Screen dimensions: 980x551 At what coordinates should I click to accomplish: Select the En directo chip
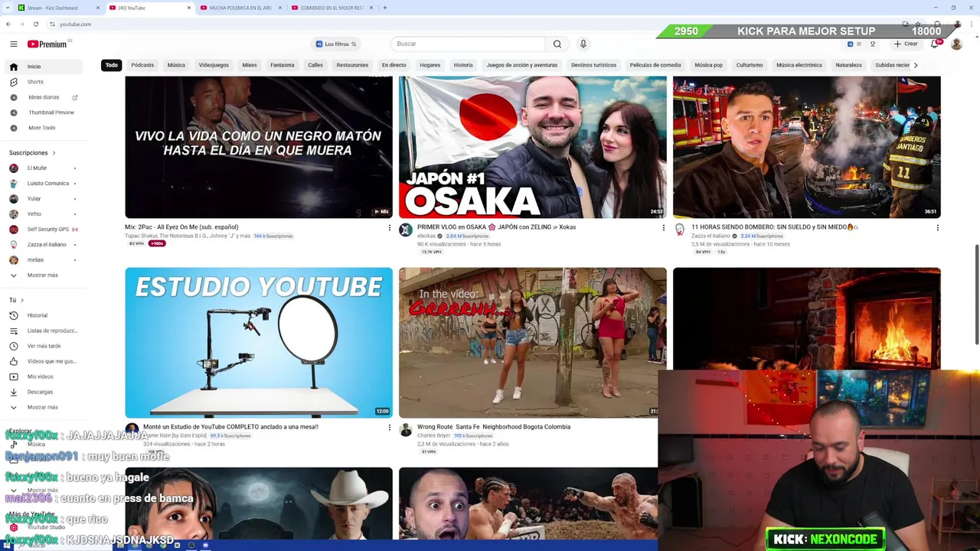[x=394, y=65]
